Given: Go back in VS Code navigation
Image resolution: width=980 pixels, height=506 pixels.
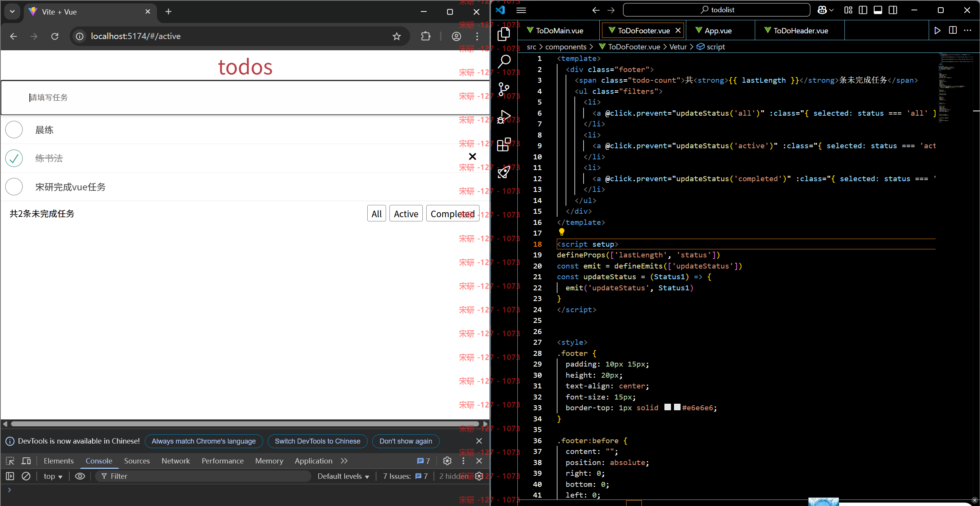Looking at the screenshot, I should (x=596, y=10).
